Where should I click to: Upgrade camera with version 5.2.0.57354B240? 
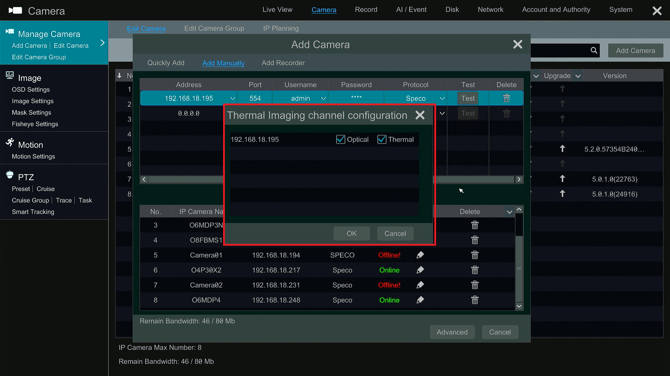point(562,149)
